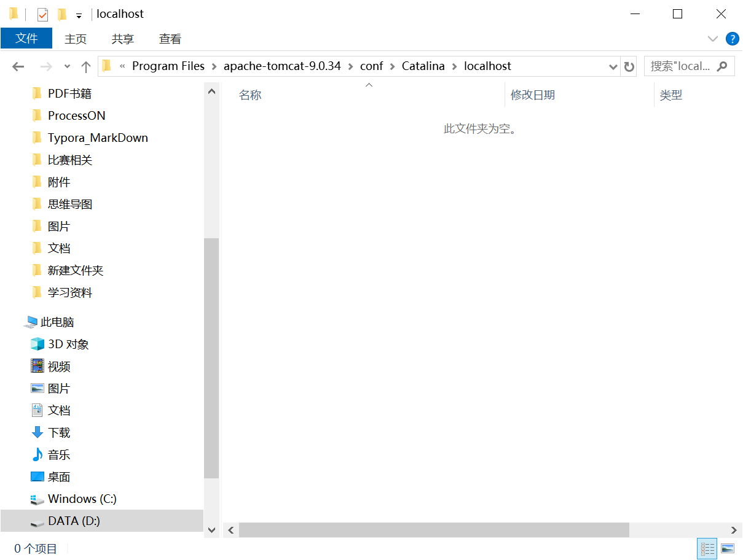Click the new folder icon in titlebar

point(61,14)
